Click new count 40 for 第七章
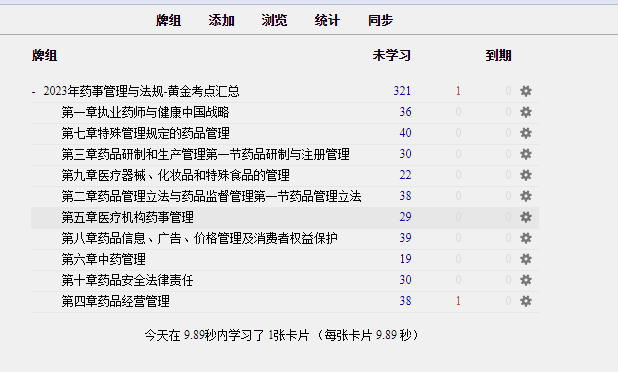 coord(405,133)
